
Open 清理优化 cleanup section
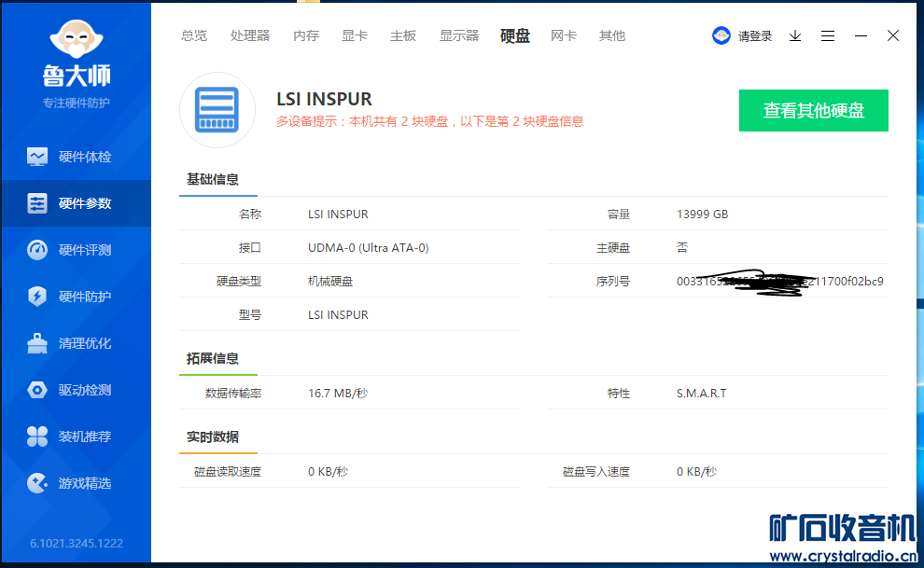click(x=76, y=343)
